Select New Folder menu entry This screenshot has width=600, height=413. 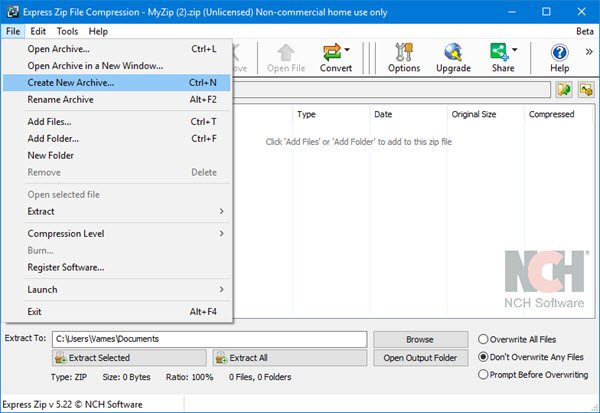coord(117,155)
